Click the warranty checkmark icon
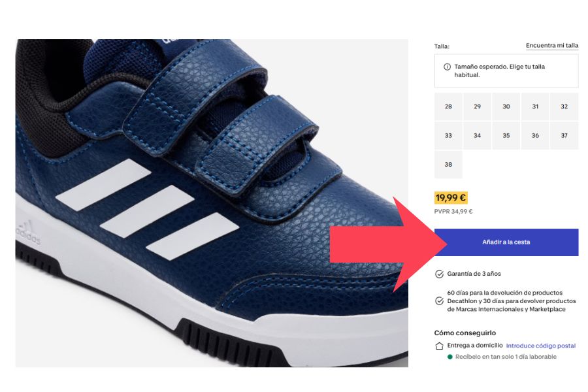The width and height of the screenshot is (588, 392). point(439,274)
